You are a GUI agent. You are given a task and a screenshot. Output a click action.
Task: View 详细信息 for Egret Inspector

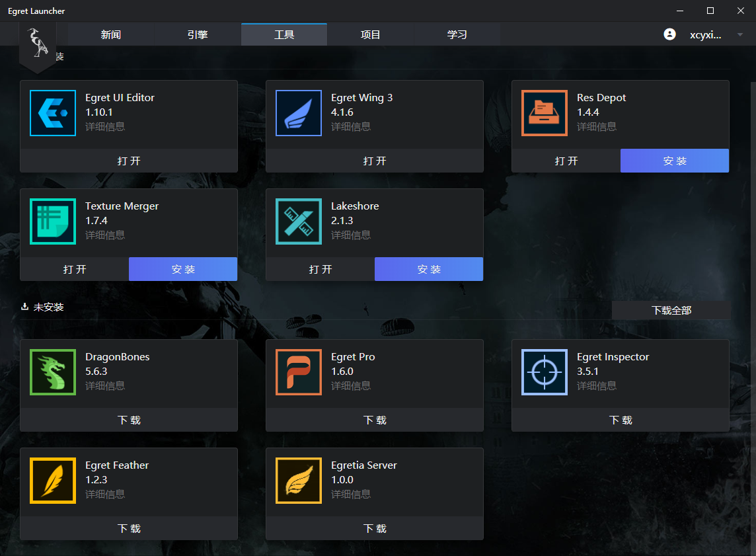coord(597,386)
